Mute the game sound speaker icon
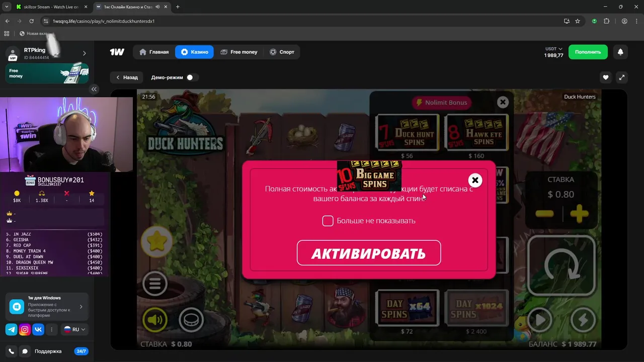The width and height of the screenshot is (644, 362). 155,319
